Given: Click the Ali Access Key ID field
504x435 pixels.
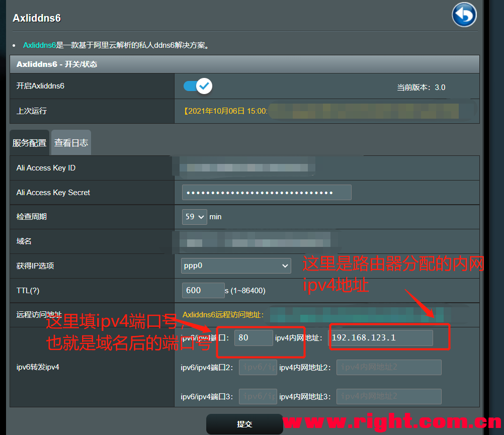Looking at the screenshot, I should (247, 167).
